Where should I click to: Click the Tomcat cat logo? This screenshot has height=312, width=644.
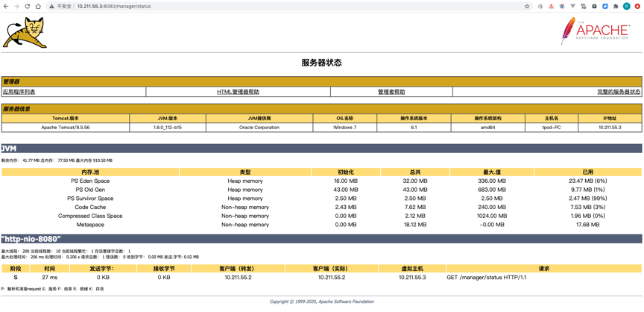coord(25,34)
